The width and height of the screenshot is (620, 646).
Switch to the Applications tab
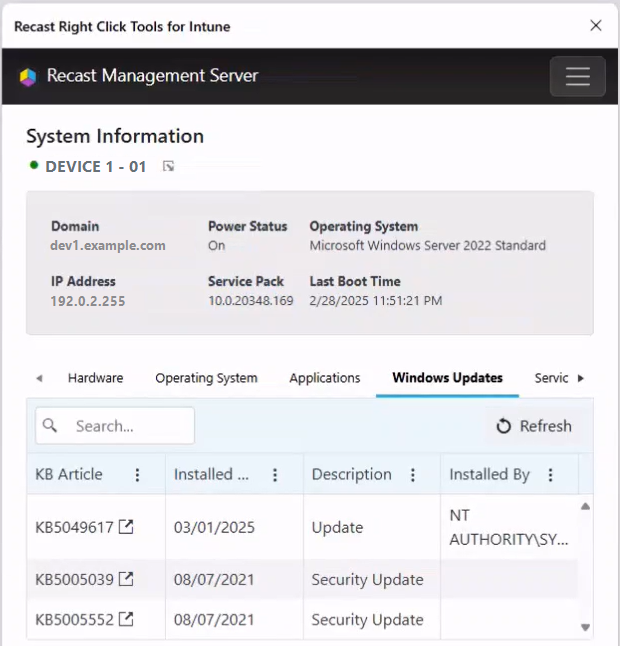pyautogui.click(x=324, y=378)
